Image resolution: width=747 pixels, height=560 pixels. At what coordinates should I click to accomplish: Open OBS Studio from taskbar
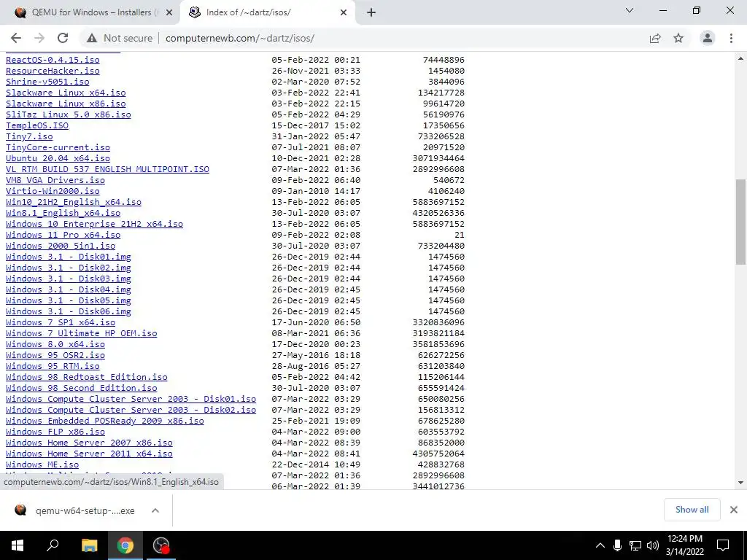click(161, 545)
